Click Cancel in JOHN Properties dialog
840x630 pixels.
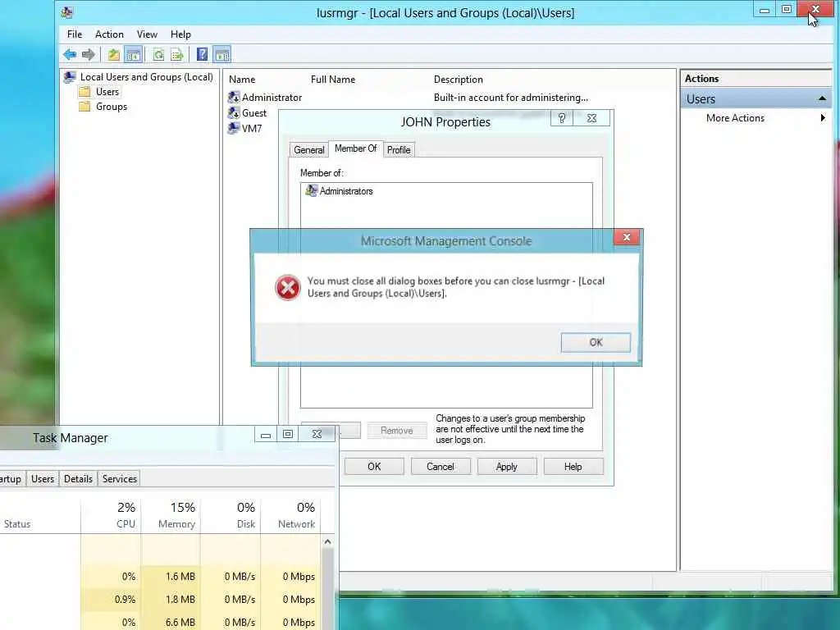(x=441, y=467)
